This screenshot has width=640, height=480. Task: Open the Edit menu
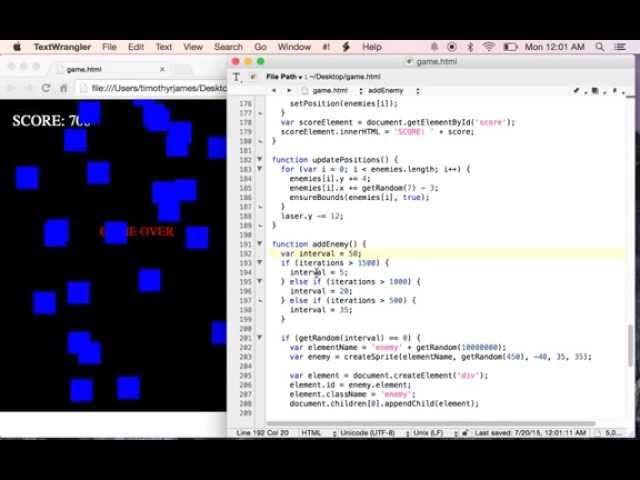[136, 47]
